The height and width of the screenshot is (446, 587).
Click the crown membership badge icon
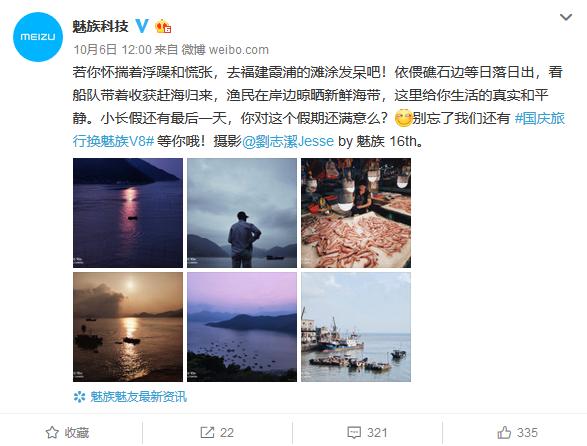click(x=163, y=26)
